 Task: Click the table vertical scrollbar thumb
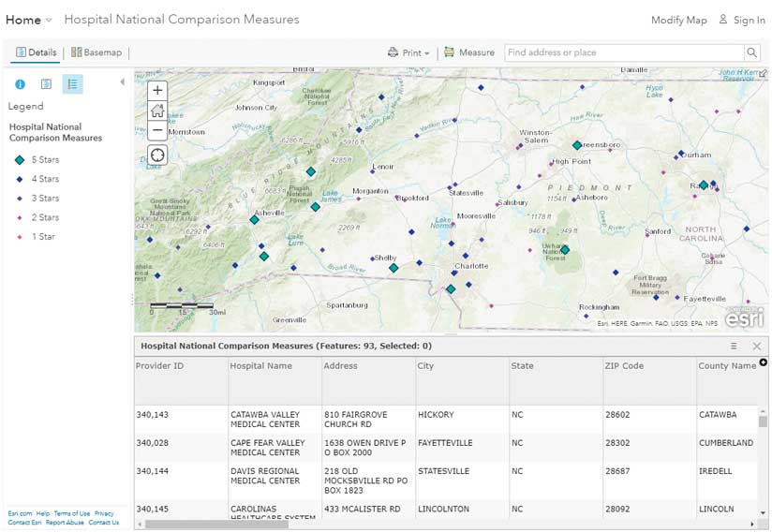pos(763,421)
